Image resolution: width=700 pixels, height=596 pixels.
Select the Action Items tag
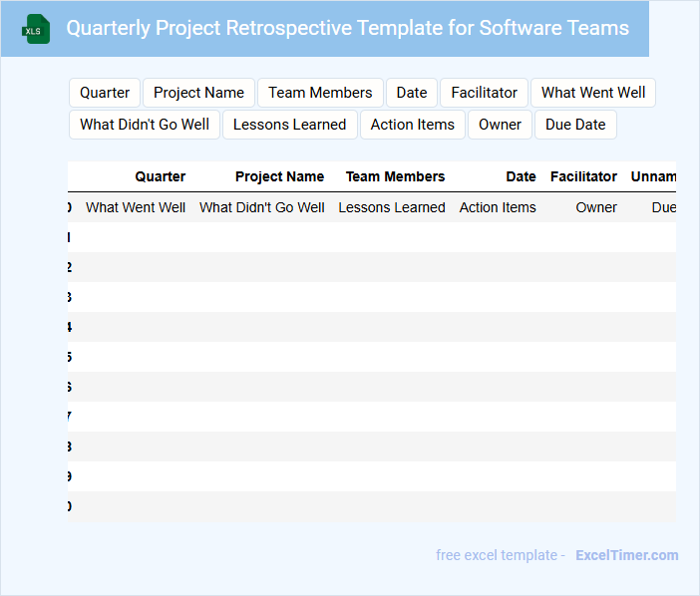tap(412, 125)
